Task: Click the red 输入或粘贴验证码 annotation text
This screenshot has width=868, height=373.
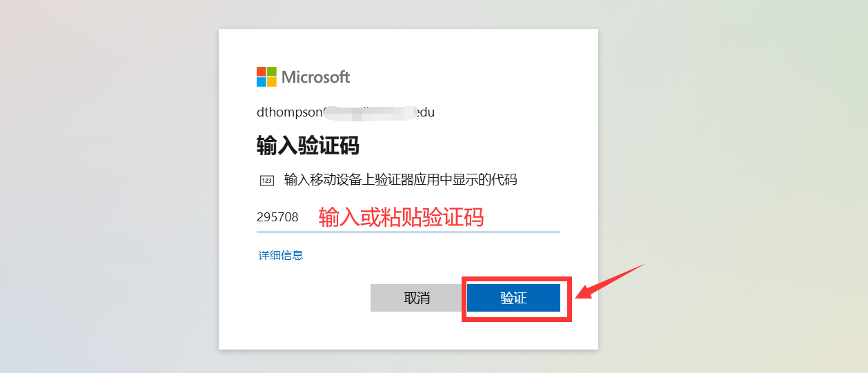Action: click(401, 217)
